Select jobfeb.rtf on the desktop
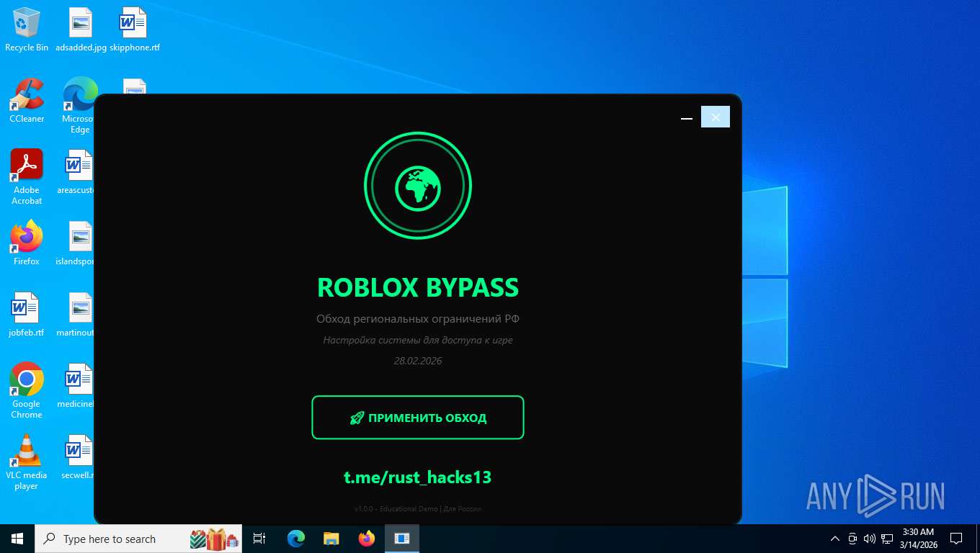The height and width of the screenshot is (553, 980). [27, 315]
